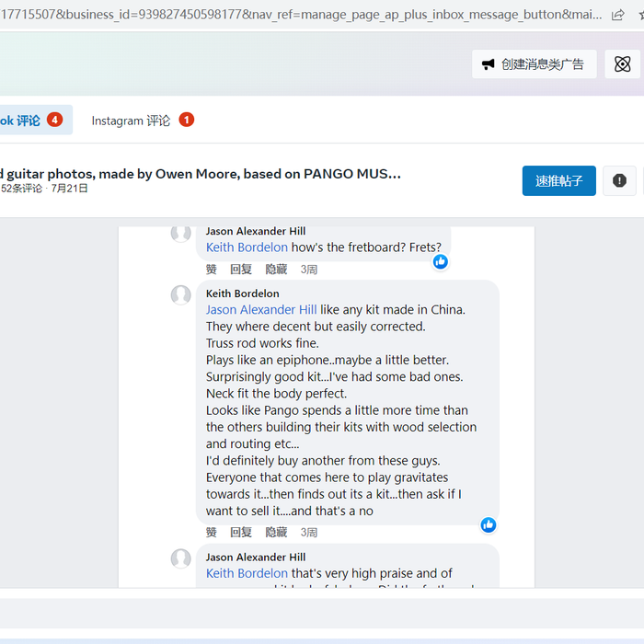Select the Facebook 评论 tab with badge 4
This screenshot has width=644, height=644.
click(28, 121)
